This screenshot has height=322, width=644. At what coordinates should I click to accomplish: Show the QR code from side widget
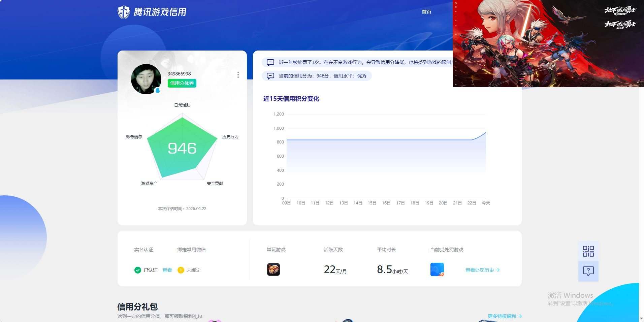(588, 251)
